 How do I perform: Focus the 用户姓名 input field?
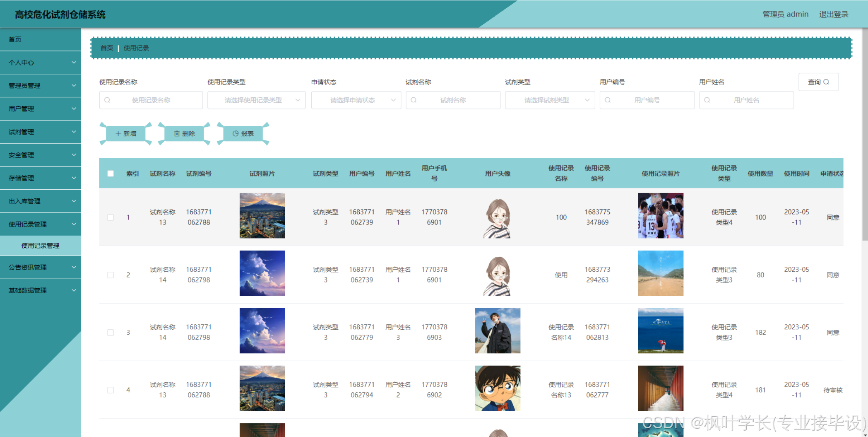tap(746, 100)
